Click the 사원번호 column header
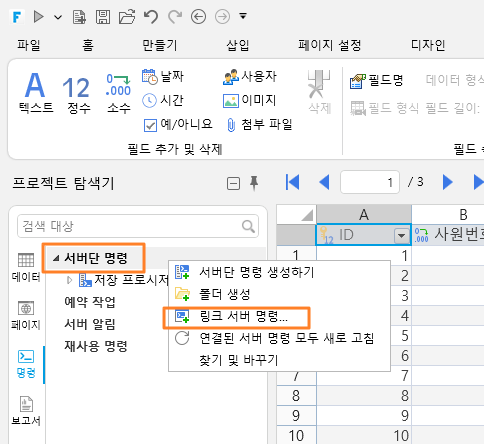 (x=448, y=235)
